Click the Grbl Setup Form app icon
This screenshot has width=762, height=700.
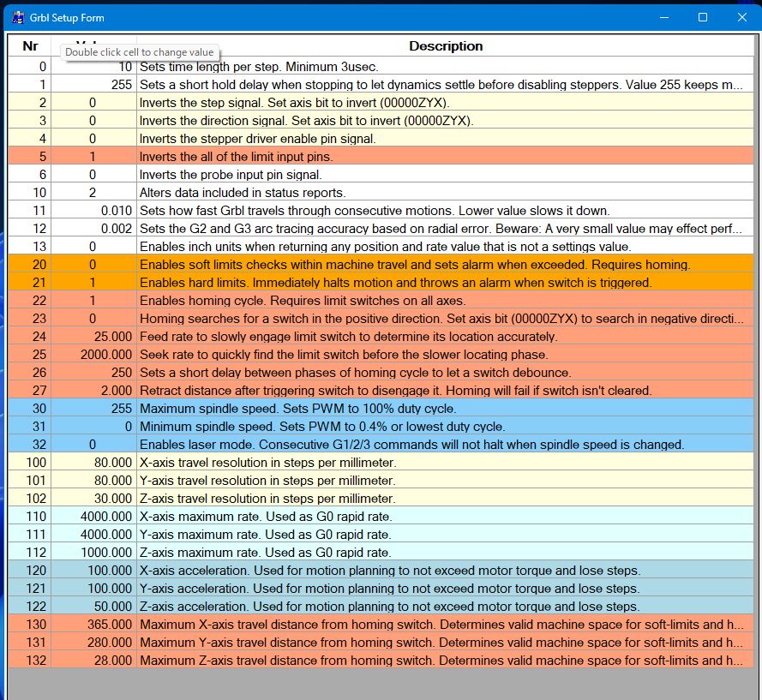(x=18, y=17)
